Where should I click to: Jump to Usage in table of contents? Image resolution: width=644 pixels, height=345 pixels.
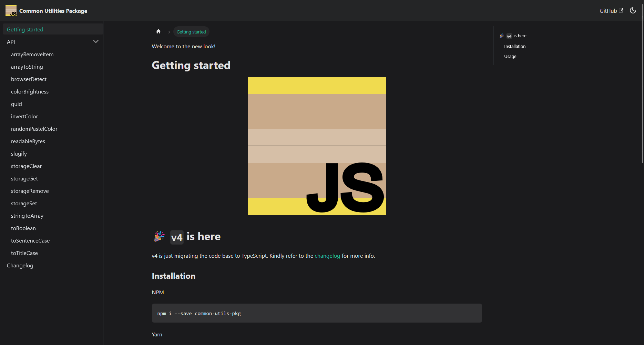pyautogui.click(x=510, y=56)
